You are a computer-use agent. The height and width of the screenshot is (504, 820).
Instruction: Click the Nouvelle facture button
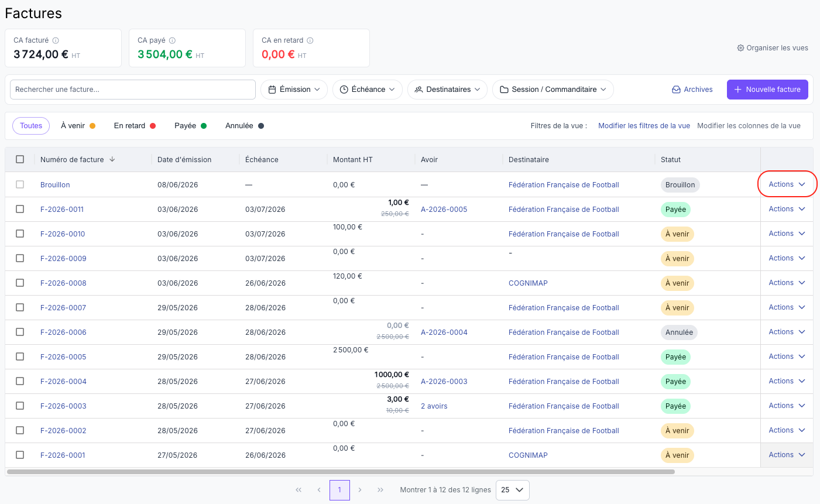click(767, 90)
